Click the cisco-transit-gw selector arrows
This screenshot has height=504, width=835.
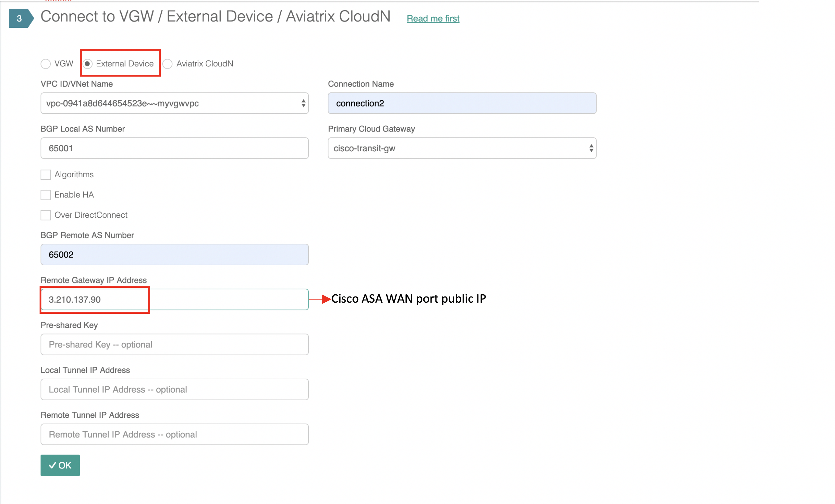(591, 148)
